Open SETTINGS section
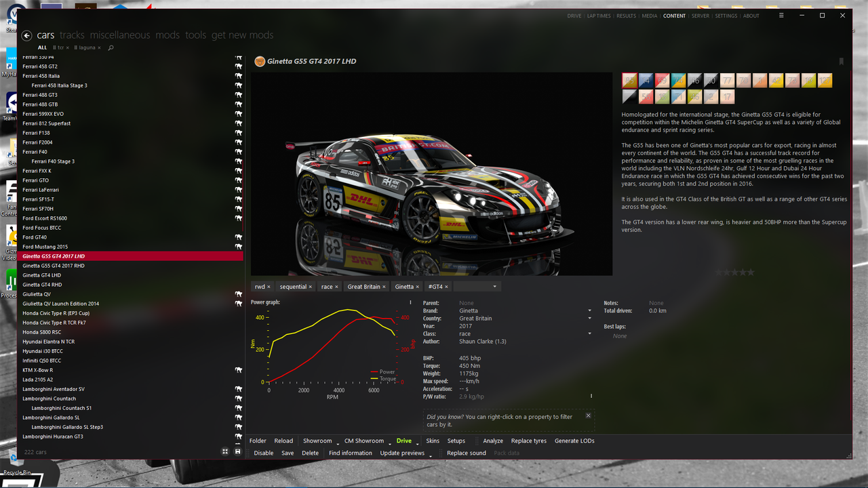Image resolution: width=868 pixels, height=488 pixels. point(726,16)
